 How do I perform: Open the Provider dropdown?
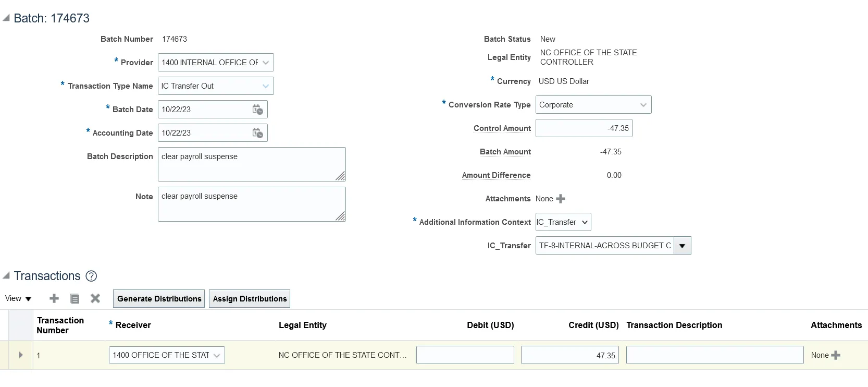(266, 63)
